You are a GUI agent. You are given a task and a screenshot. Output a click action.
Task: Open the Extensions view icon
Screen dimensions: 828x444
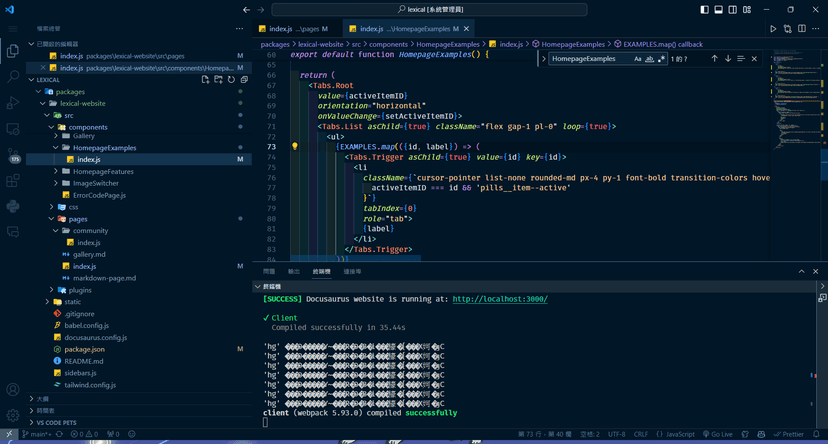tap(13, 181)
